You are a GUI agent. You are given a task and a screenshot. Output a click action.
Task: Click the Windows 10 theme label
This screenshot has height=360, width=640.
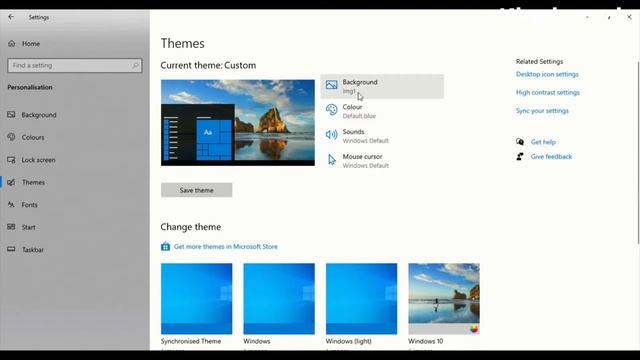(426, 341)
